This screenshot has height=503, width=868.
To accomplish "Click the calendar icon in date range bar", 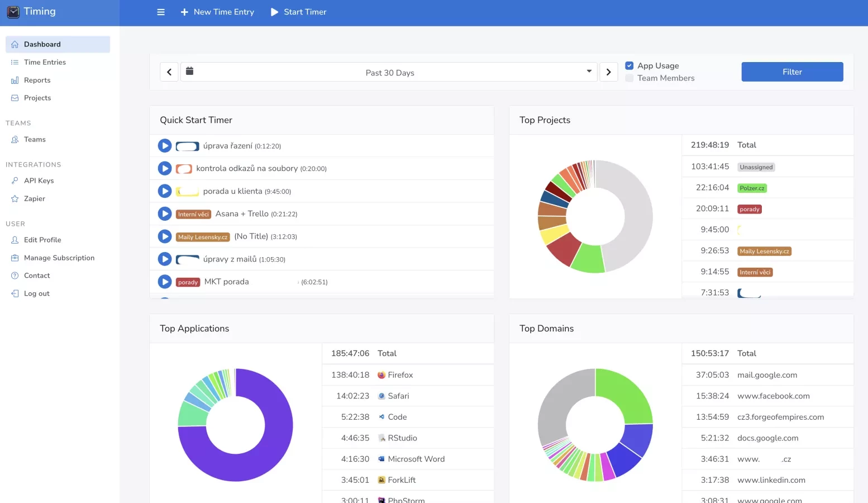I will point(190,71).
